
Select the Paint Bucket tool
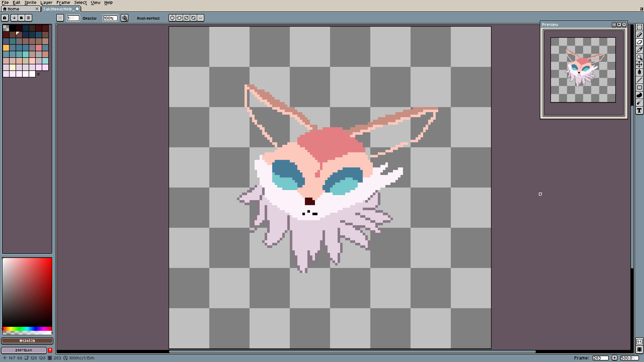tap(639, 72)
